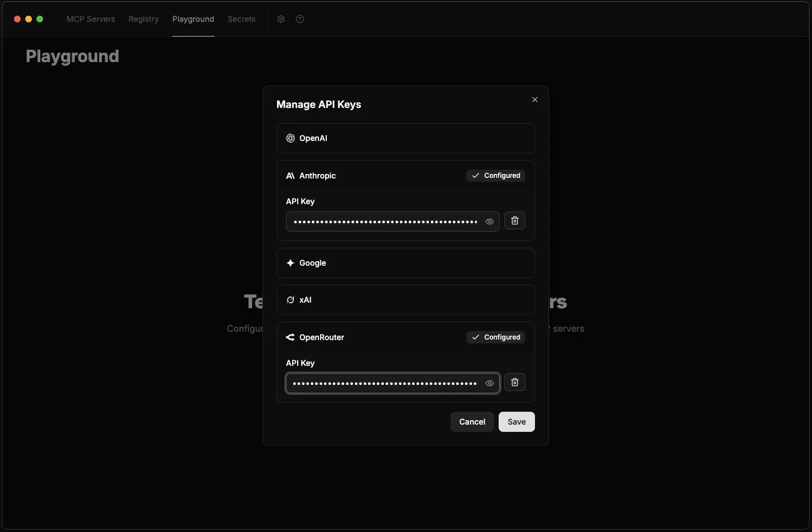Click the OpenAI logo icon
812x532 pixels.
point(290,138)
